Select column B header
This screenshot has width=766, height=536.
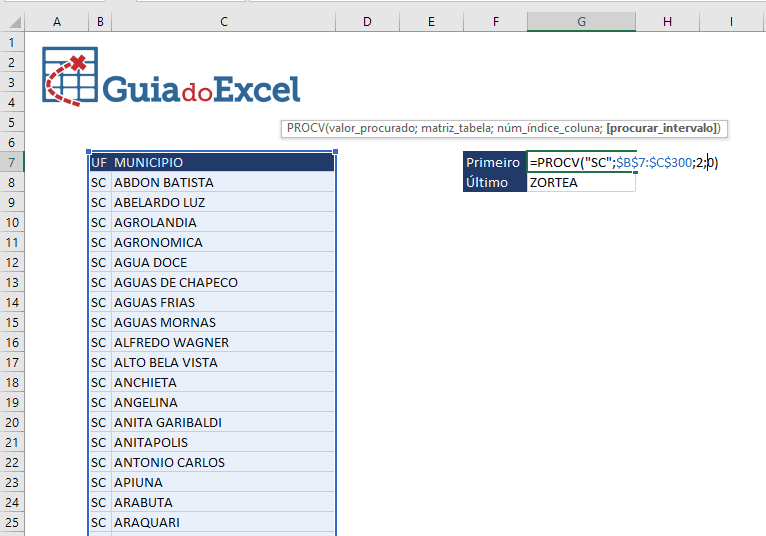[100, 22]
